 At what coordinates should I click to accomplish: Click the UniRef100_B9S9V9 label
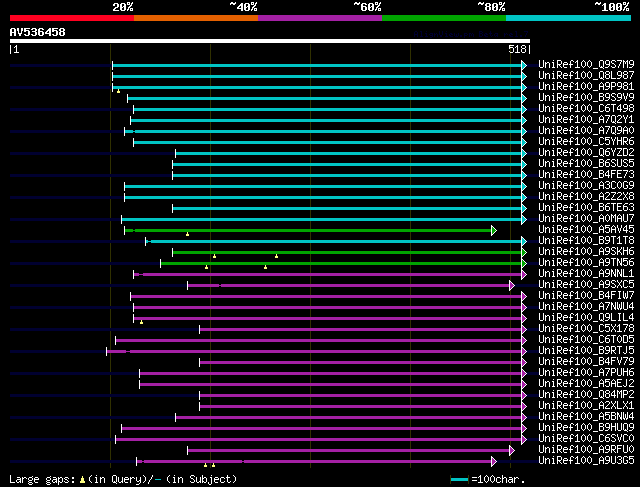pyautogui.click(x=586, y=98)
